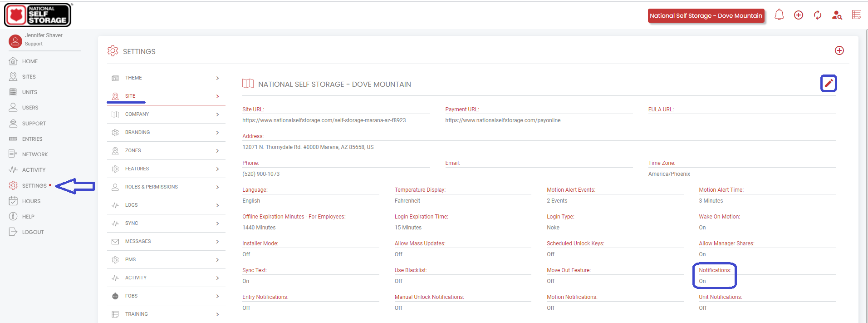Click the Settings gear icon in sidebar
This screenshot has height=323, width=868.
pos(13,185)
